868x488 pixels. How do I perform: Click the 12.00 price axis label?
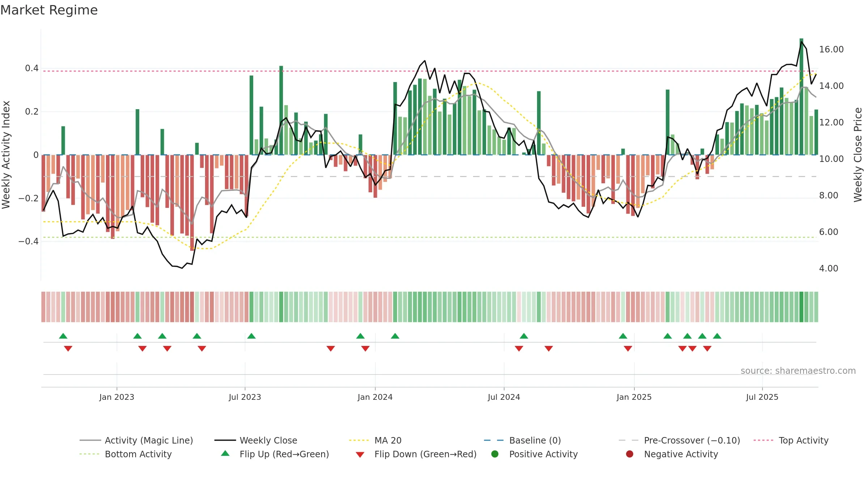tap(831, 123)
